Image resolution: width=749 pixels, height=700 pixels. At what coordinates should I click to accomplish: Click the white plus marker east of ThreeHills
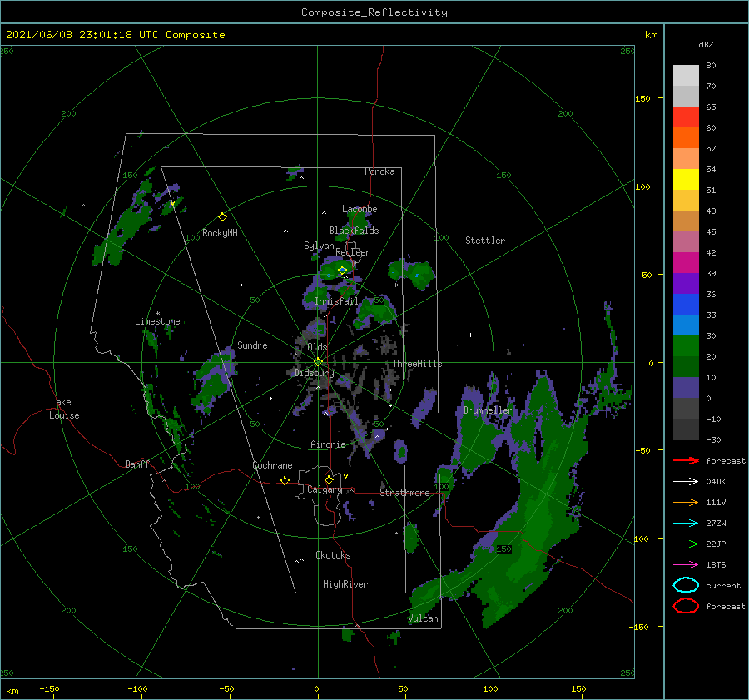[470, 335]
